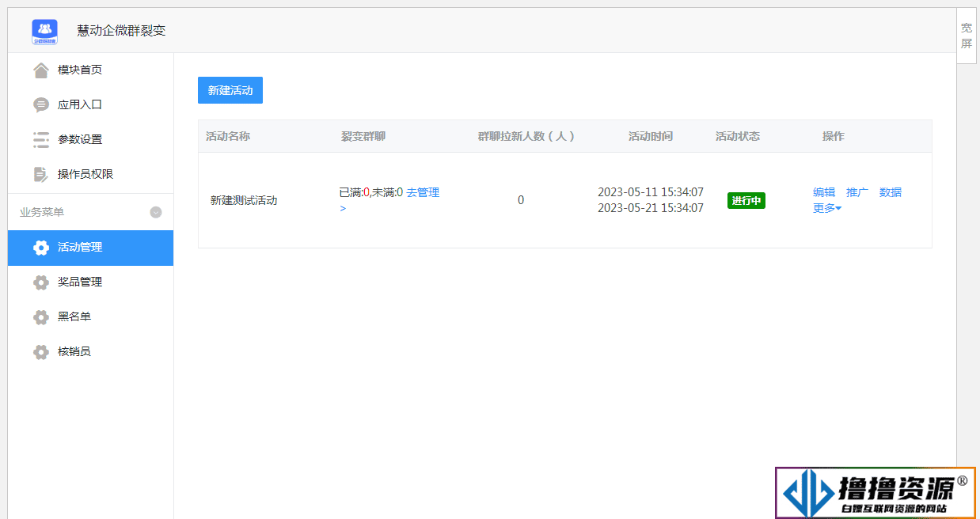Collapse the 业务菜单 section chevron

click(156, 212)
